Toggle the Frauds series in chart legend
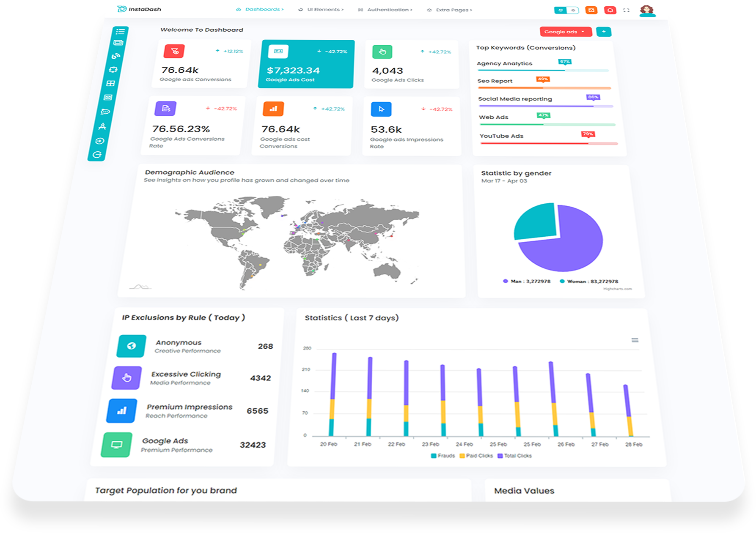 (x=443, y=456)
